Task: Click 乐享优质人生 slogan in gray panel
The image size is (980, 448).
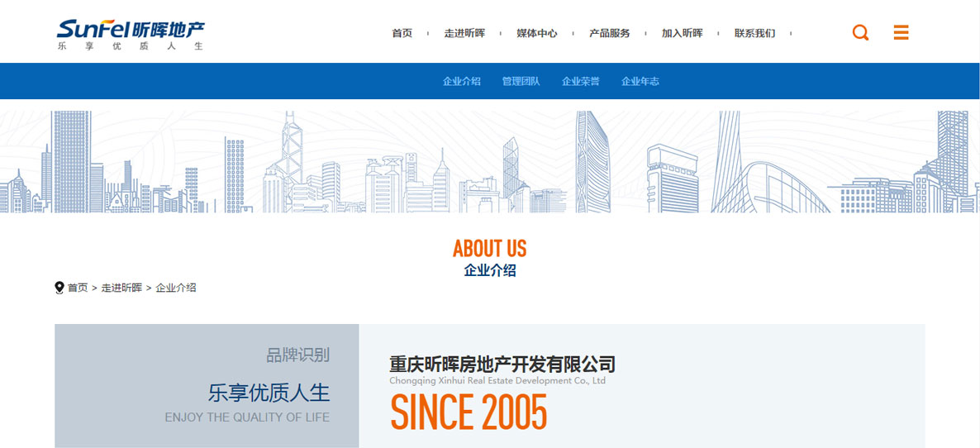Action: coord(269,393)
